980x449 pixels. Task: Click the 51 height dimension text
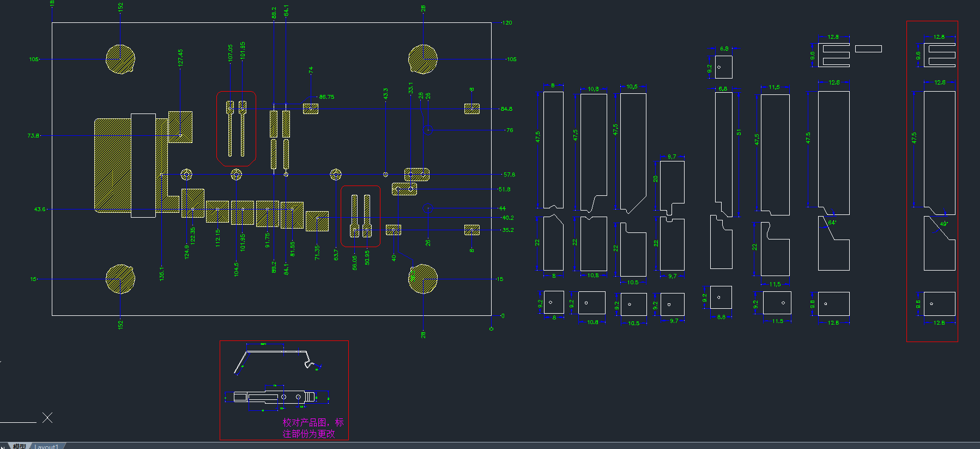click(x=739, y=133)
